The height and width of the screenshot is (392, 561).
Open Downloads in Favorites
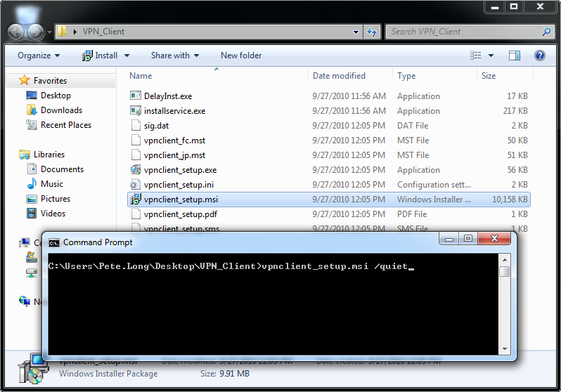(x=61, y=110)
